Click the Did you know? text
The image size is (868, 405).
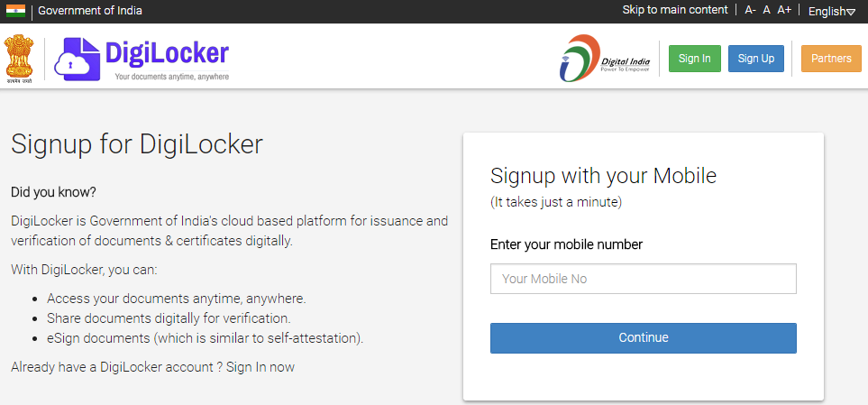54,193
